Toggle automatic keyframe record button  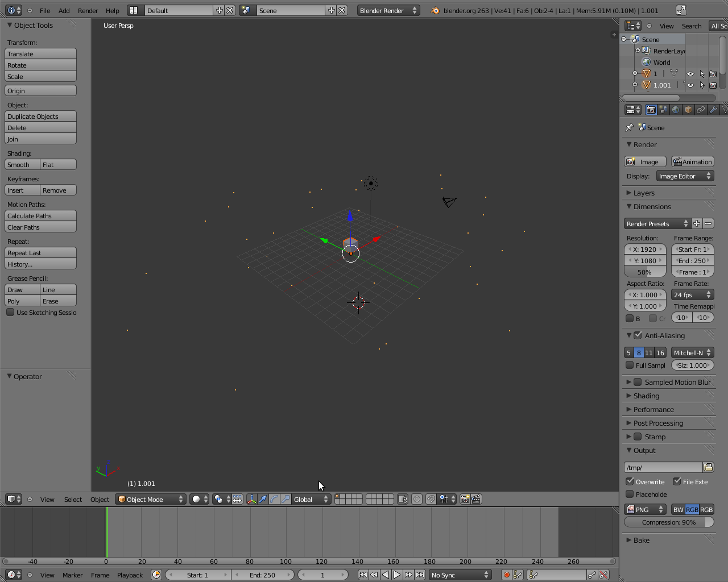point(506,575)
